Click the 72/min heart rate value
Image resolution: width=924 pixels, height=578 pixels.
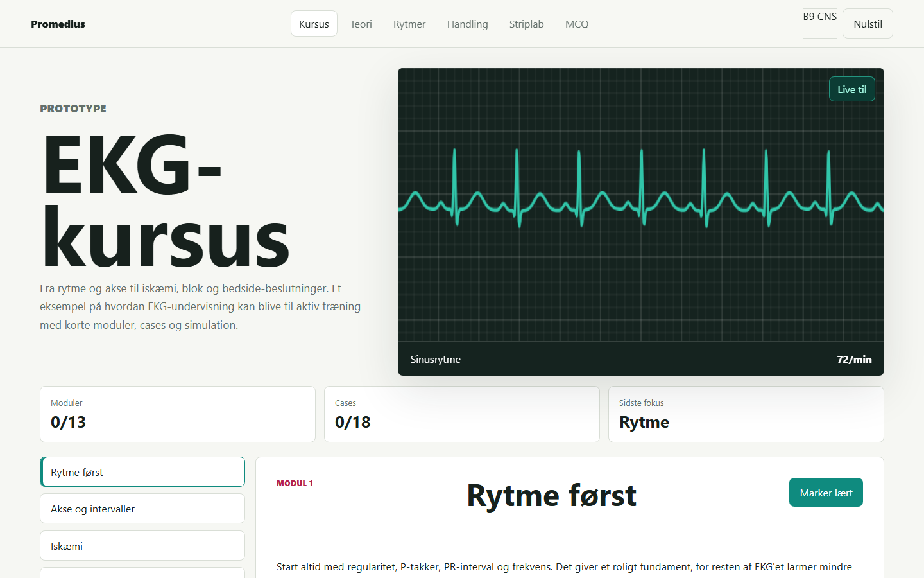(x=854, y=359)
